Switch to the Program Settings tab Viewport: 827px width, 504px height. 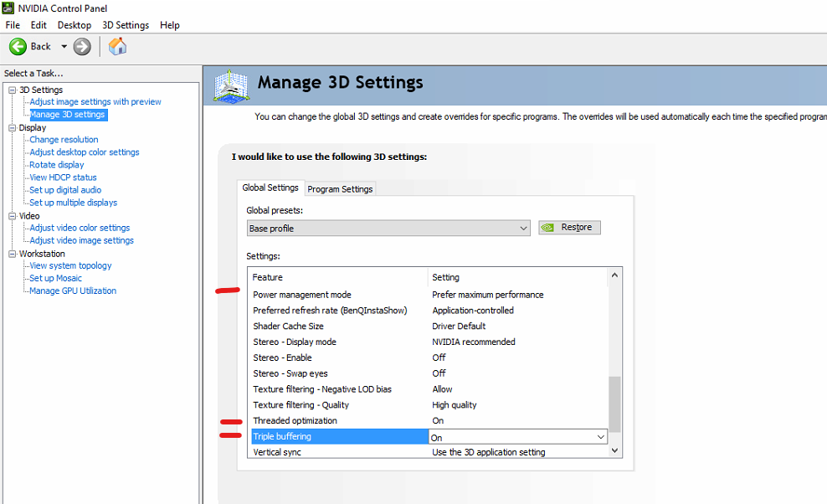point(340,189)
